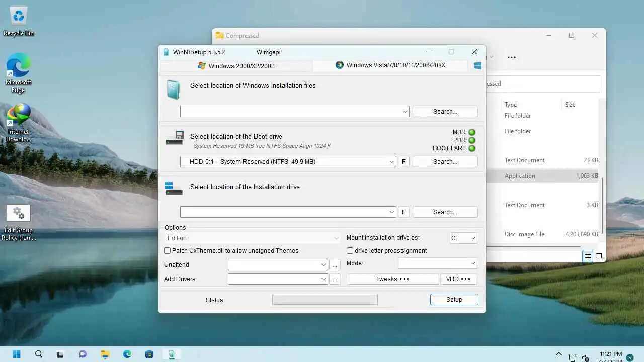This screenshot has height=362, width=644.
Task: Open Task View on the taskbar
Action: click(x=60, y=354)
